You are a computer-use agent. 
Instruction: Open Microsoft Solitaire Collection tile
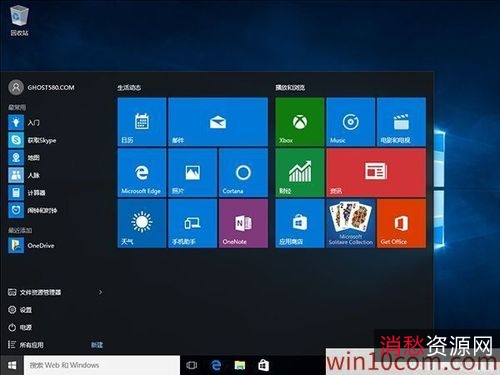pyautogui.click(x=351, y=223)
